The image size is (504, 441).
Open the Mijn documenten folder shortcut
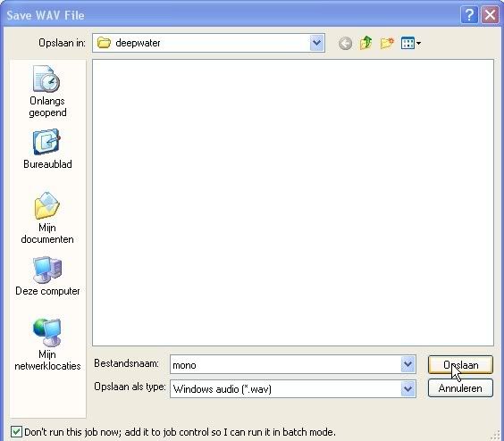click(47, 218)
